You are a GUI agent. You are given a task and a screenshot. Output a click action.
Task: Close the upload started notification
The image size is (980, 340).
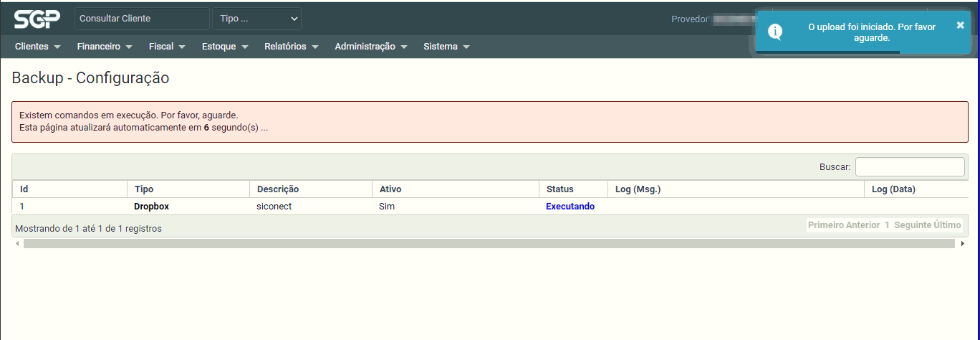point(960,25)
